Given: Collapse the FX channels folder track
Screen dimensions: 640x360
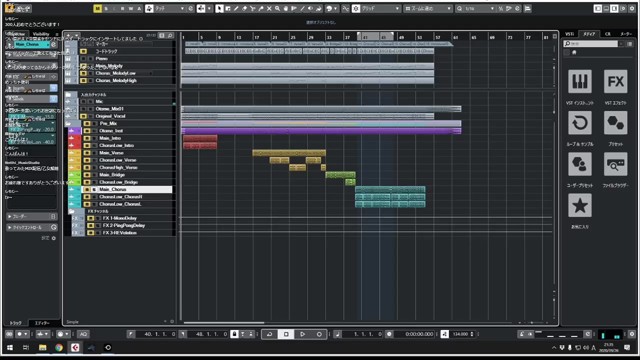Looking at the screenshot, I should point(71,211).
